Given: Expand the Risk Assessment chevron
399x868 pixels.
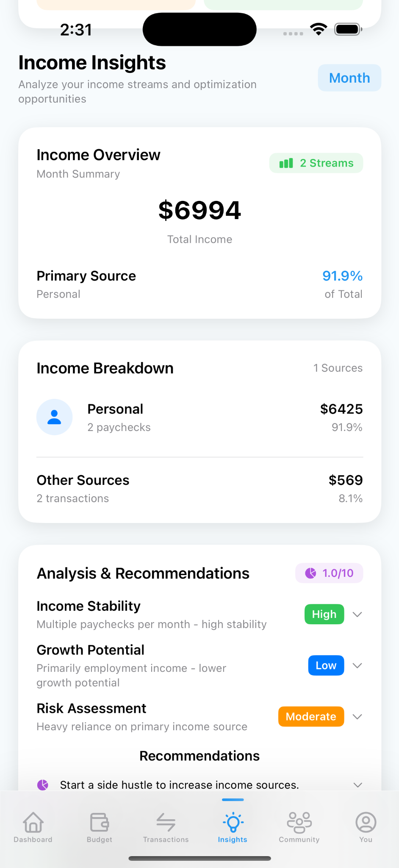Looking at the screenshot, I should 357,717.
